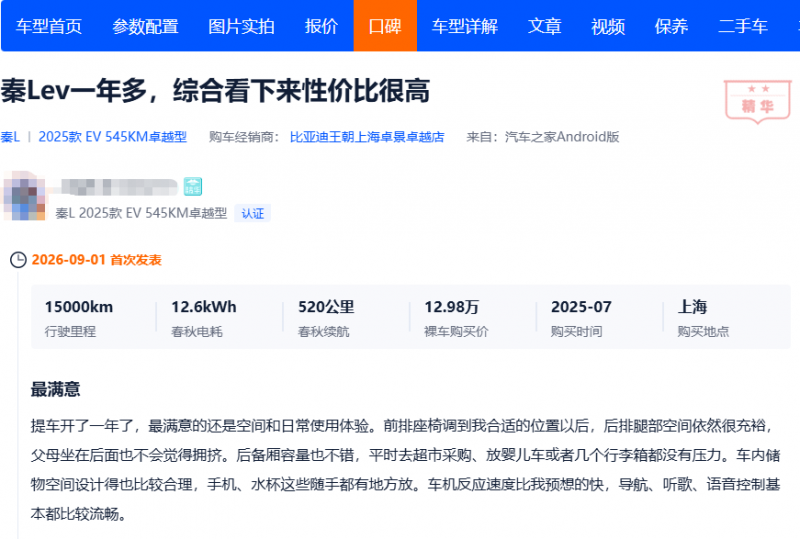800x539 pixels.
Task: Click the 裸车购买价 label
Action: 456,332
